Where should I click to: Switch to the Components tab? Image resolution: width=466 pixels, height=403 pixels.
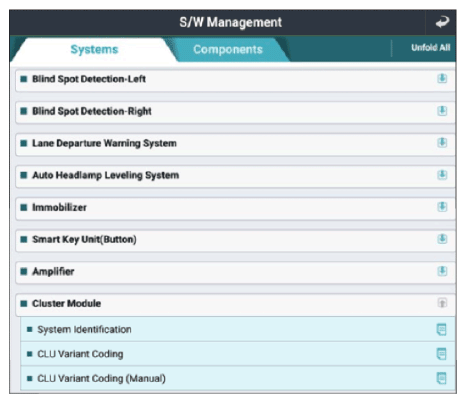pyautogui.click(x=228, y=49)
